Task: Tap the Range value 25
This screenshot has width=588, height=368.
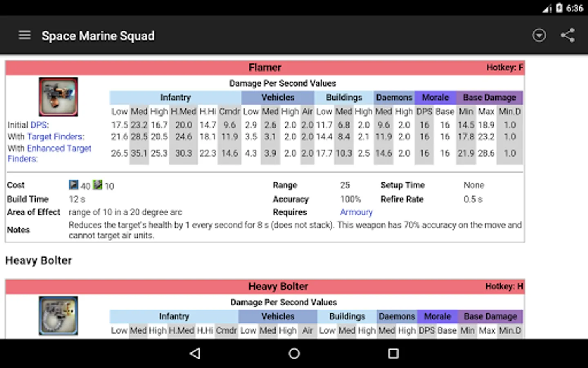Action: (x=345, y=185)
